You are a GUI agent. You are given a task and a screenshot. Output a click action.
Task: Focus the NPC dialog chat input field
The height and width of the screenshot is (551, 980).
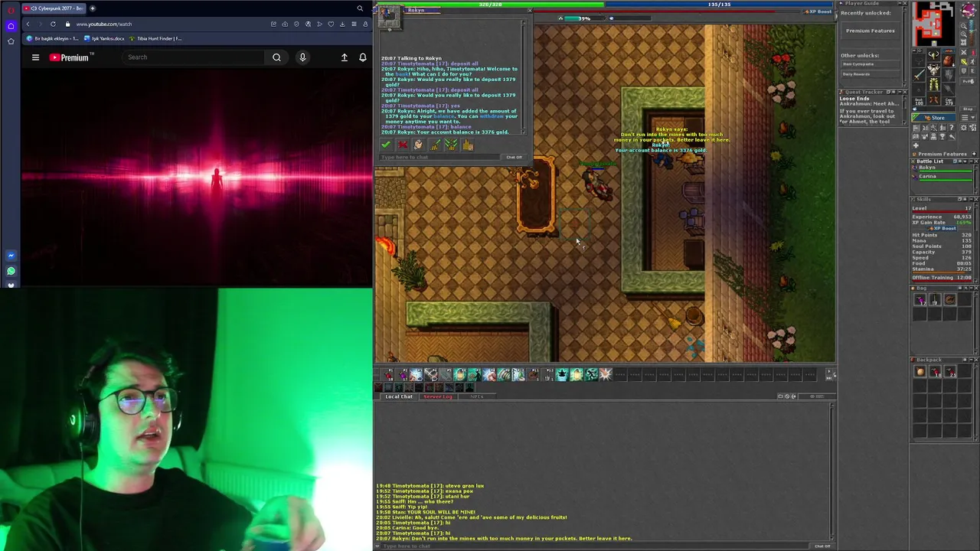[x=440, y=158]
